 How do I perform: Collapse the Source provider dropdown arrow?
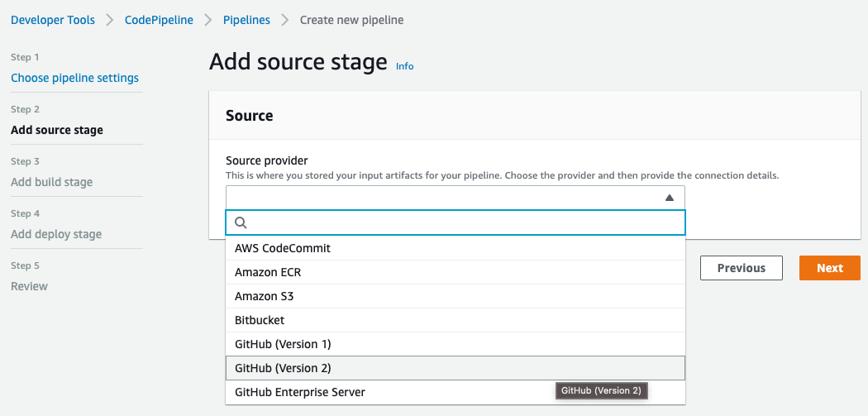tap(670, 197)
